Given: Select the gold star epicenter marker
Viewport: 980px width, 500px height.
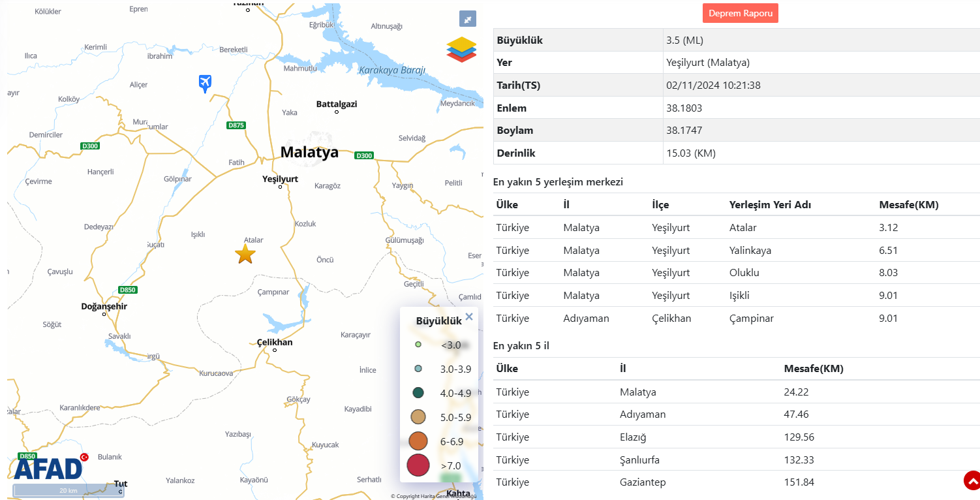Looking at the screenshot, I should point(245,254).
